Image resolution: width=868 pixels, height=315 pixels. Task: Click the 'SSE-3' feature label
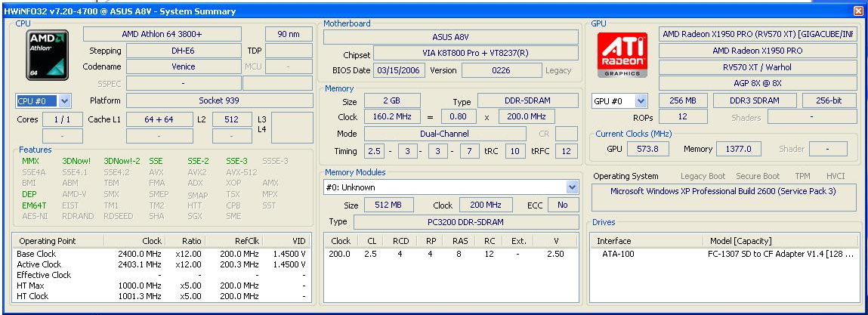[236, 161]
